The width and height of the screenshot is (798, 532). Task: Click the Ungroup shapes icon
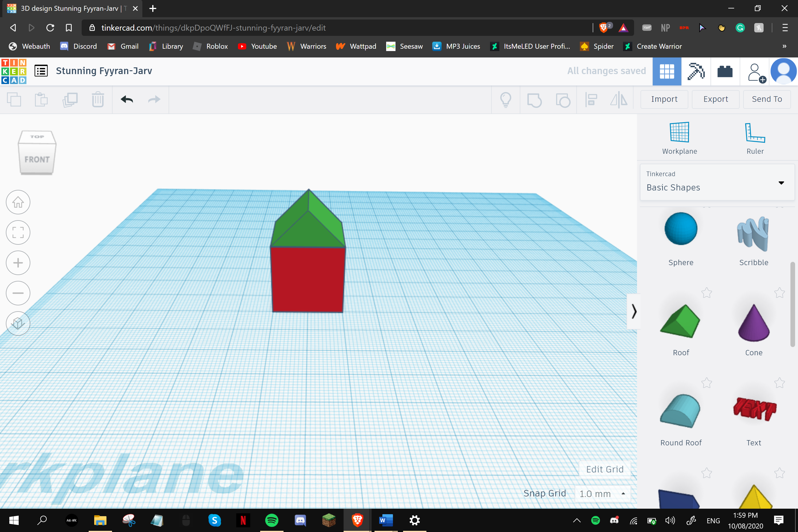(563, 100)
